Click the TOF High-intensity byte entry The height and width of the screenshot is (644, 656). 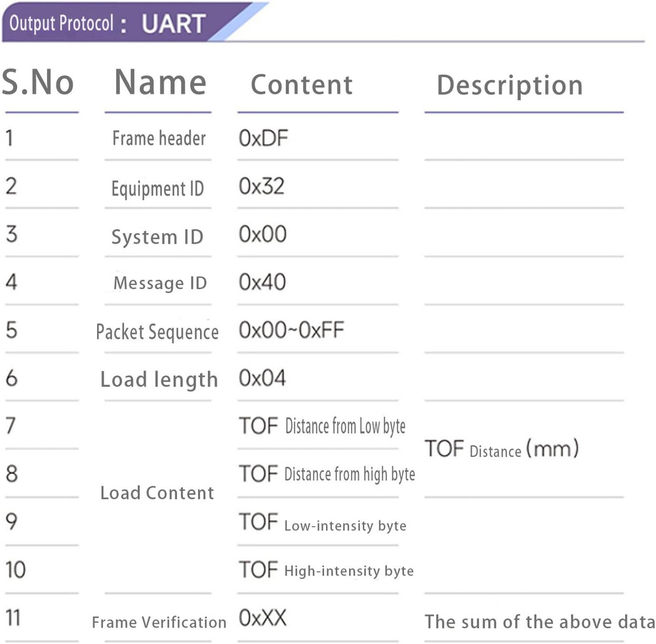pyautogui.click(x=326, y=570)
